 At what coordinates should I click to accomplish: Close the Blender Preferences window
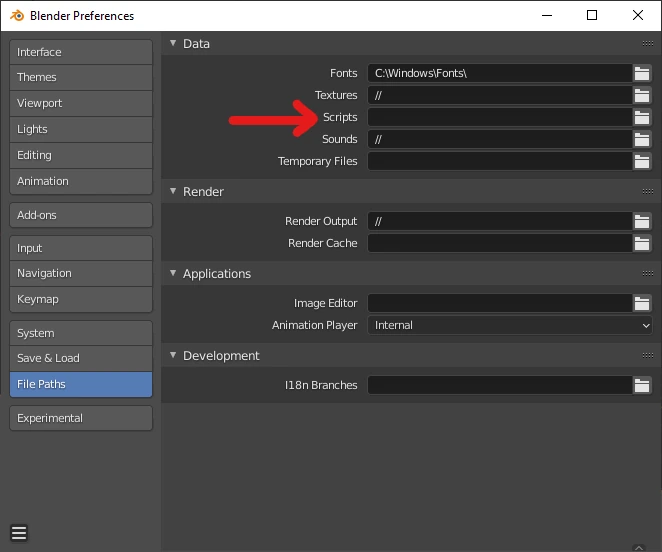click(638, 16)
